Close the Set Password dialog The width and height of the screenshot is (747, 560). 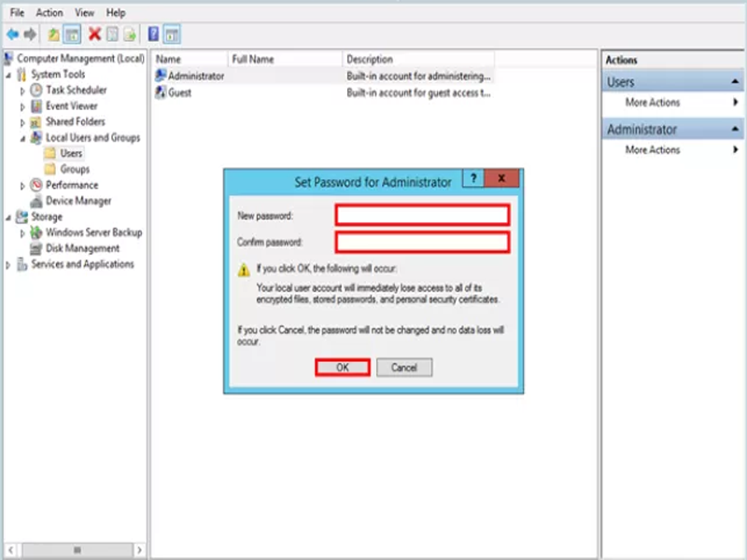(501, 178)
